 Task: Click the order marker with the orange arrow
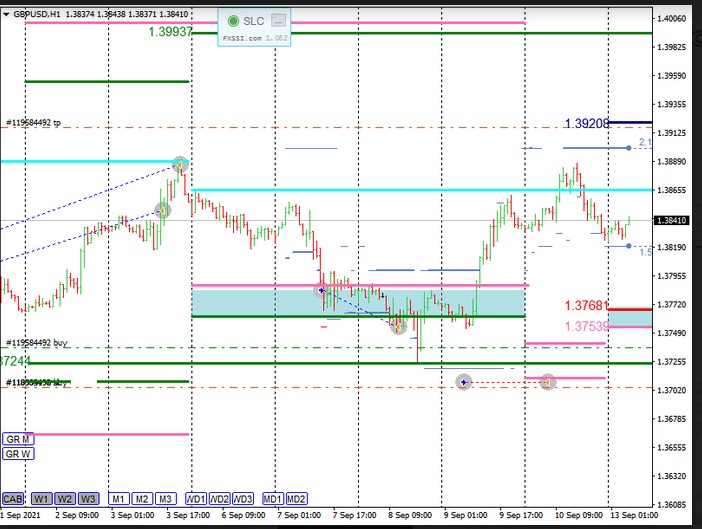point(548,381)
